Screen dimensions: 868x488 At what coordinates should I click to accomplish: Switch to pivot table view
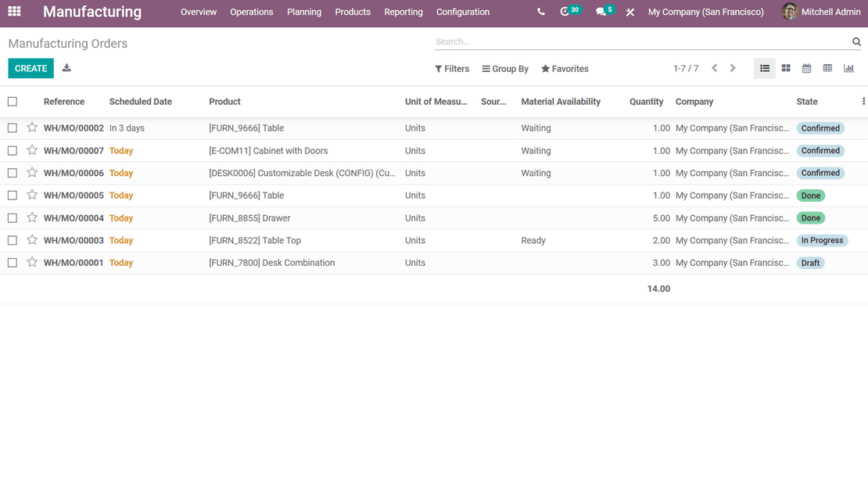(x=827, y=69)
